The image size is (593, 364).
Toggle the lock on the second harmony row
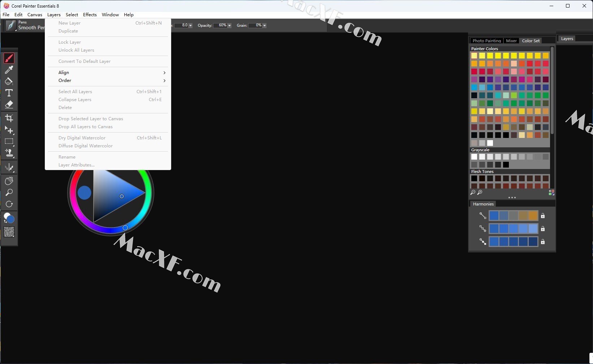click(542, 229)
